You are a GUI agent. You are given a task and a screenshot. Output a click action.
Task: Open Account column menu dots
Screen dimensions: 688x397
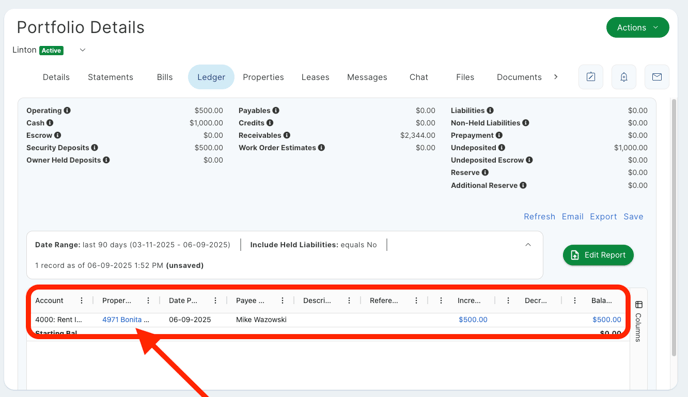pyautogui.click(x=81, y=300)
